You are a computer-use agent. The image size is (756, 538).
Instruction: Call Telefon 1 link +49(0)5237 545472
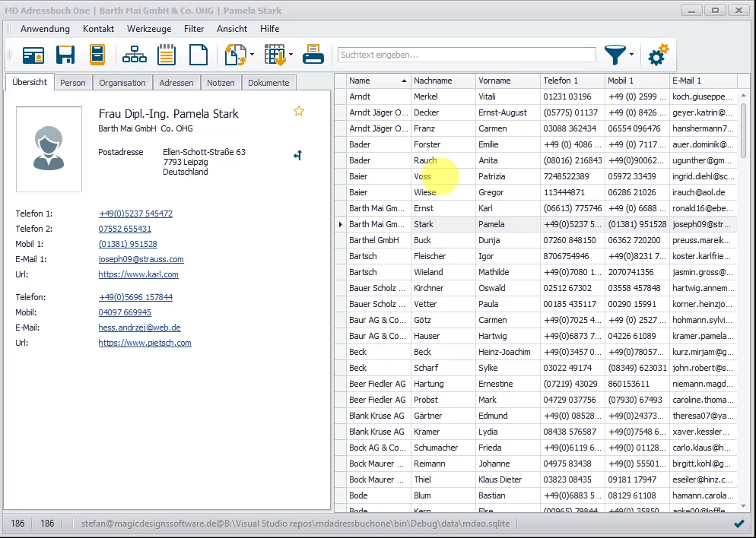(135, 214)
